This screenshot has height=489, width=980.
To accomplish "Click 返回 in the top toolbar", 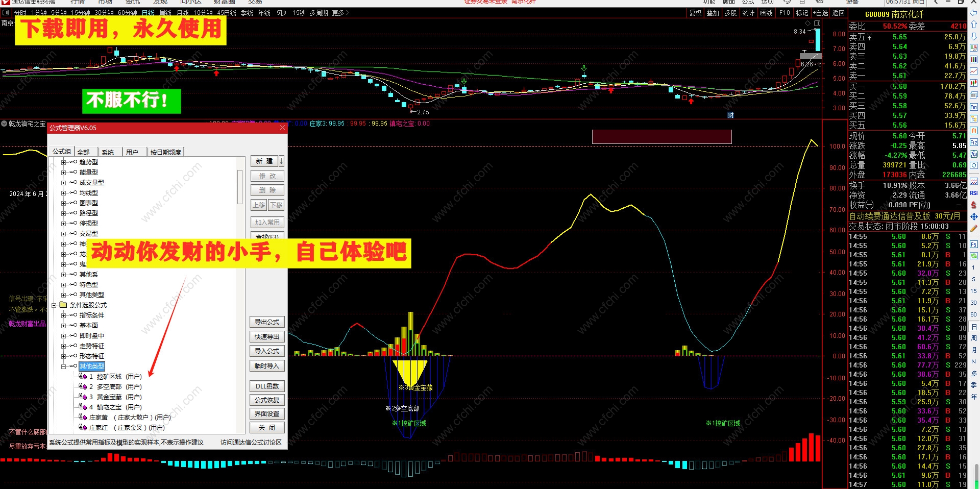I will tap(839, 13).
